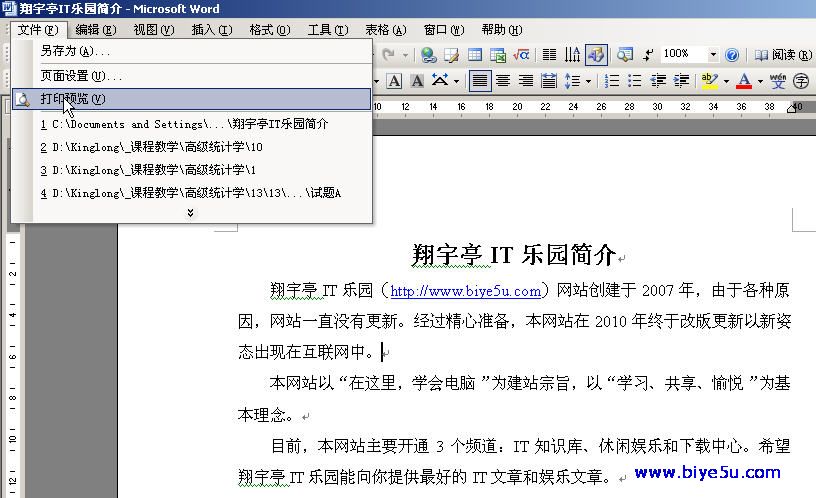Toggle the Drawing toolbar button
816x498 pixels.
596,55
